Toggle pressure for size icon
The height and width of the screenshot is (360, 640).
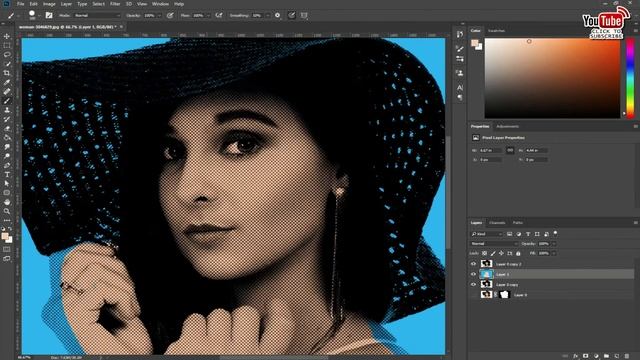click(x=291, y=16)
